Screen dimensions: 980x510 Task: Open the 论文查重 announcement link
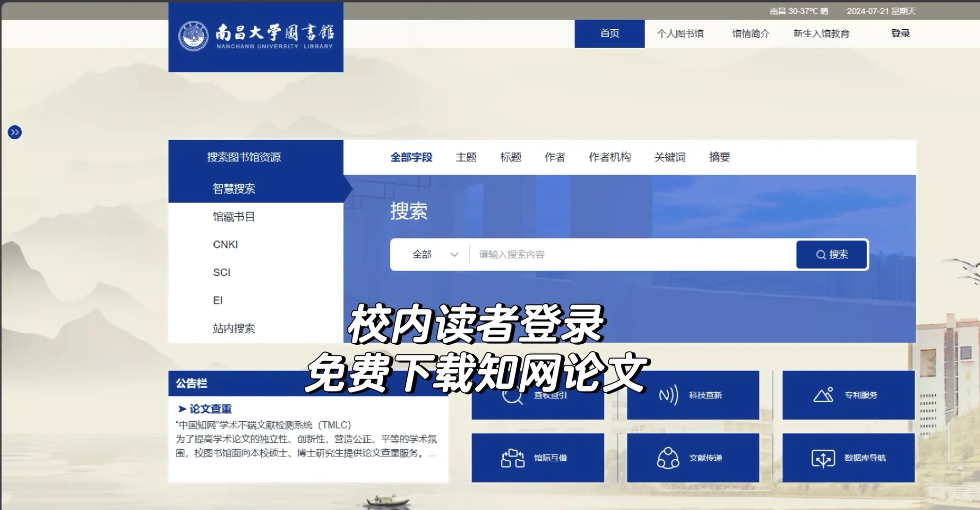click(x=212, y=408)
